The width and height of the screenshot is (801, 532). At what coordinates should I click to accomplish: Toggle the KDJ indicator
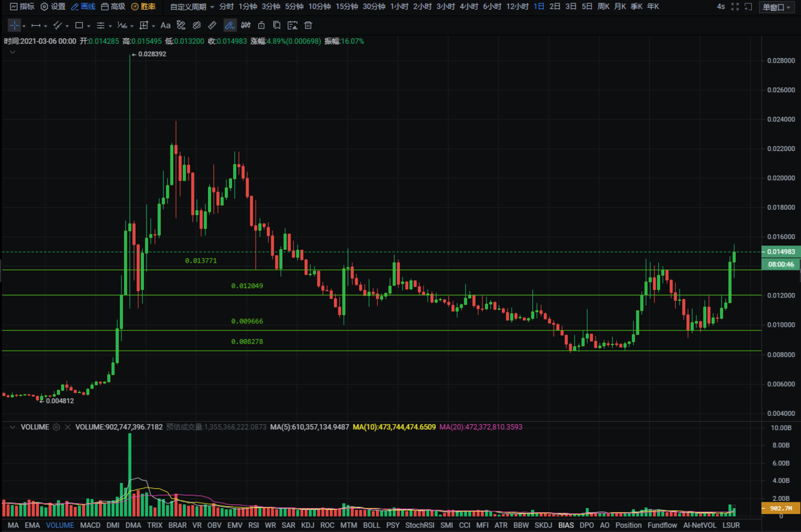307,526
